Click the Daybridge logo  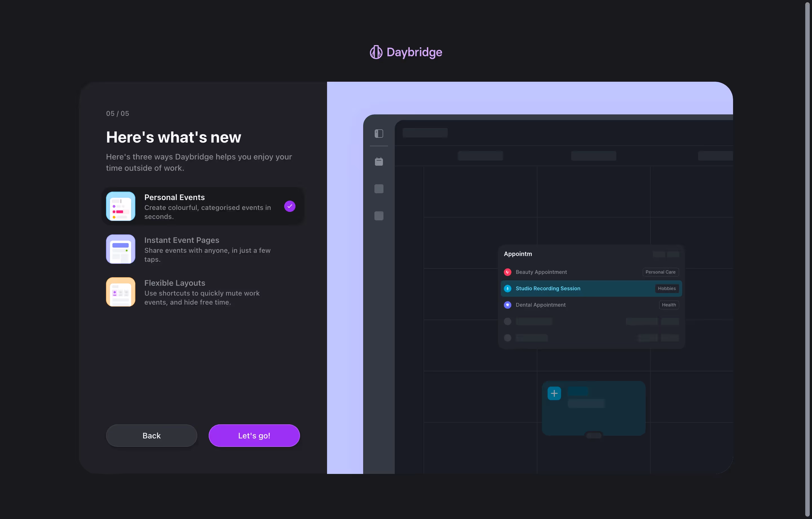click(x=406, y=52)
